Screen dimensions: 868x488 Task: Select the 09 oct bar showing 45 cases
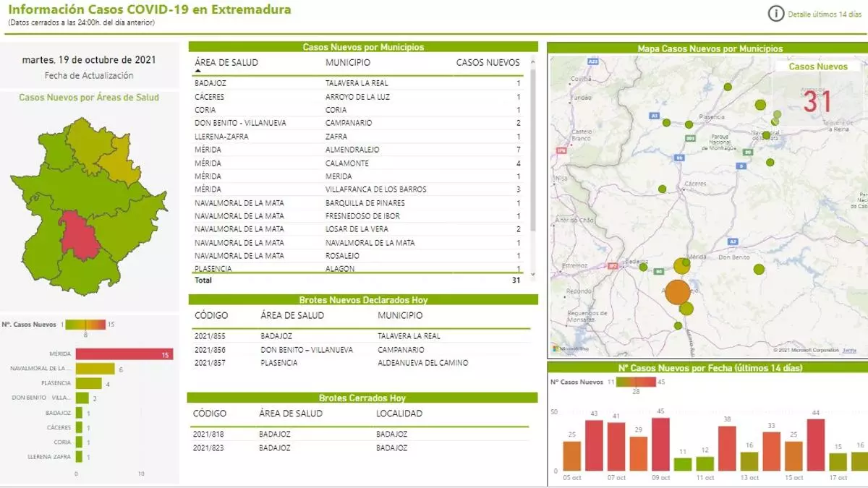pyautogui.click(x=660, y=444)
